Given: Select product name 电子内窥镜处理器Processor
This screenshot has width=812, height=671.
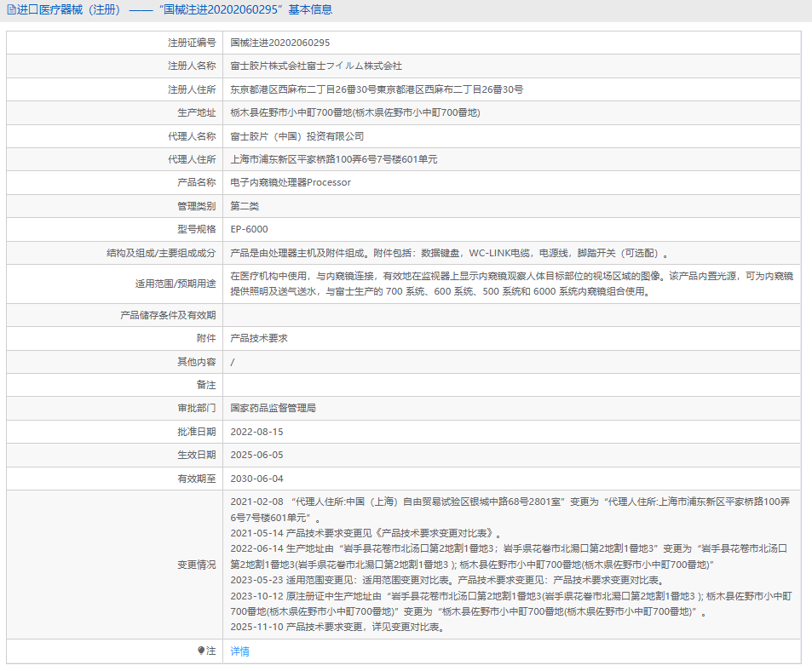Looking at the screenshot, I should (291, 182).
